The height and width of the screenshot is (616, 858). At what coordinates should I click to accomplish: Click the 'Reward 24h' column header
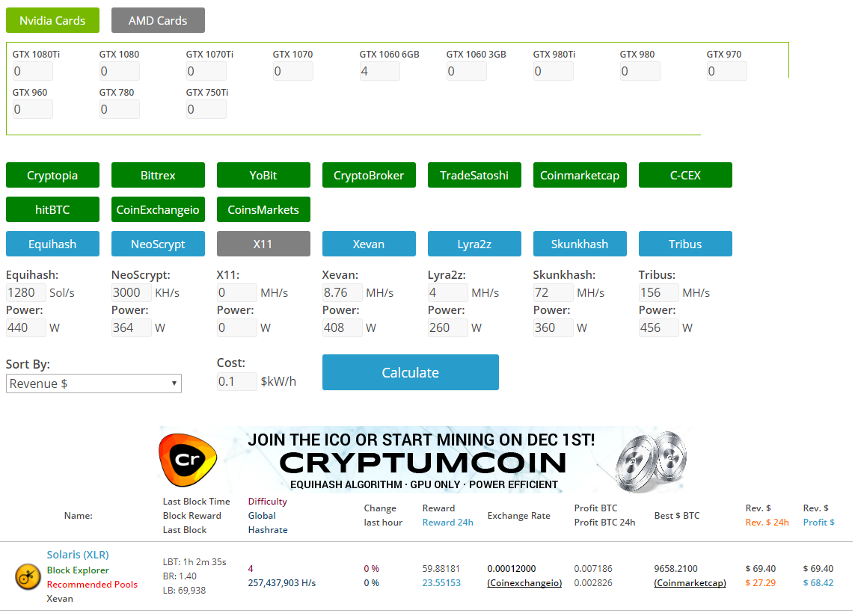[x=447, y=523]
